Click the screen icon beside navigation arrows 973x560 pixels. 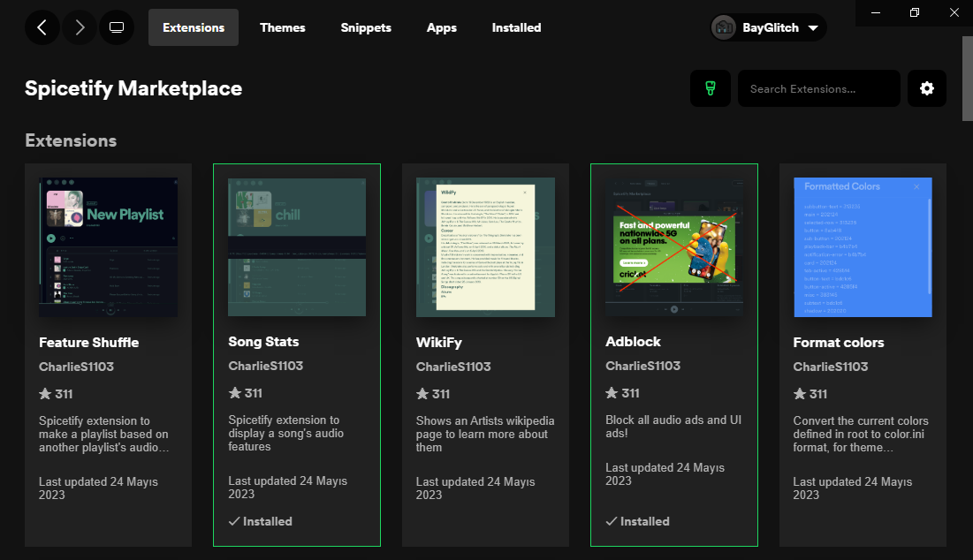[117, 27]
